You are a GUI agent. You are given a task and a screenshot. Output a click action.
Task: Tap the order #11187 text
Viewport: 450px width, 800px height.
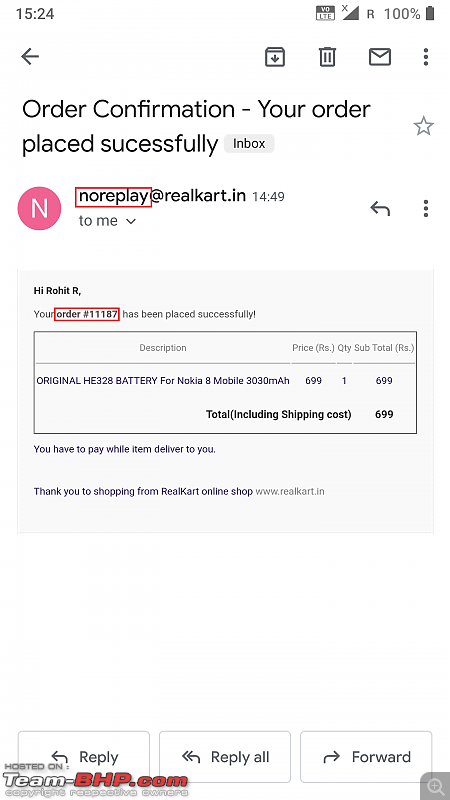point(87,314)
